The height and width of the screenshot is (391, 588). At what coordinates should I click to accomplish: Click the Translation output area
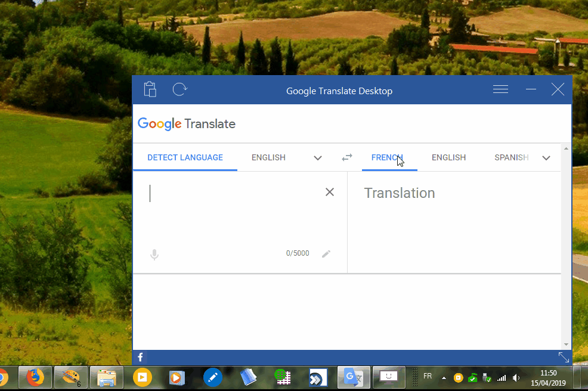click(x=454, y=222)
